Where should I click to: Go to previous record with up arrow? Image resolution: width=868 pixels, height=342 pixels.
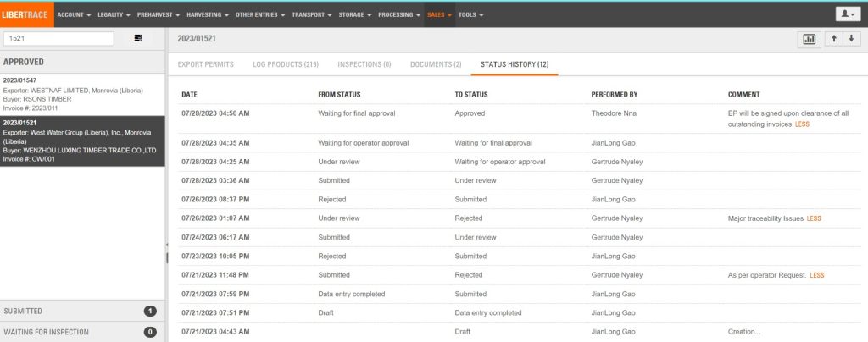point(834,39)
